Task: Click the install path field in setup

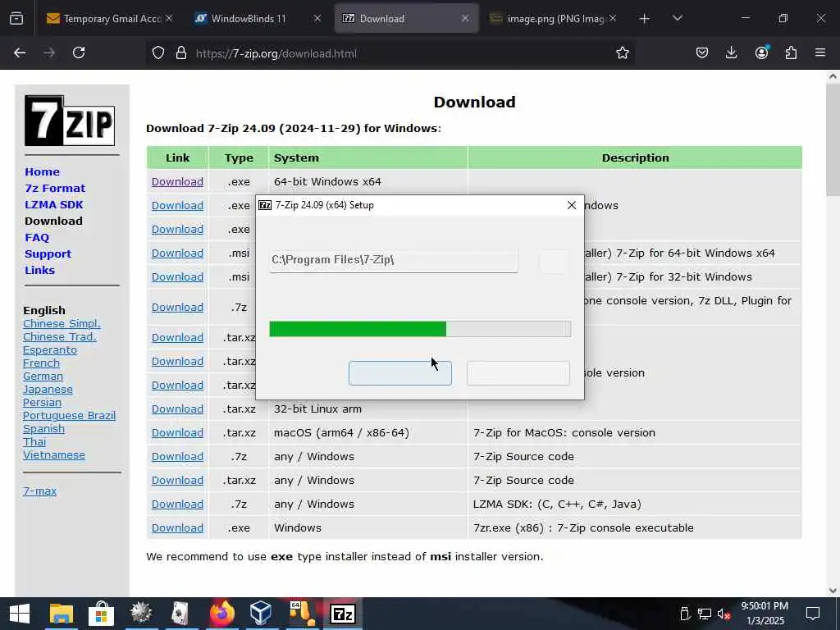Action: (394, 260)
